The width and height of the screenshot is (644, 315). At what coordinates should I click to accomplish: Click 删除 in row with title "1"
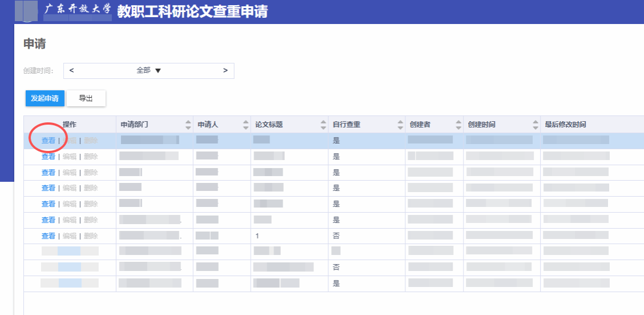click(x=91, y=236)
